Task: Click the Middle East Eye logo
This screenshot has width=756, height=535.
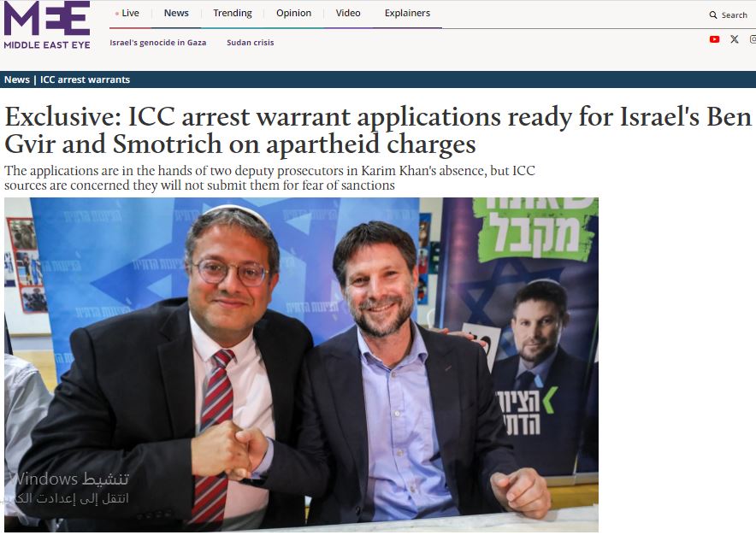Action: [47, 25]
